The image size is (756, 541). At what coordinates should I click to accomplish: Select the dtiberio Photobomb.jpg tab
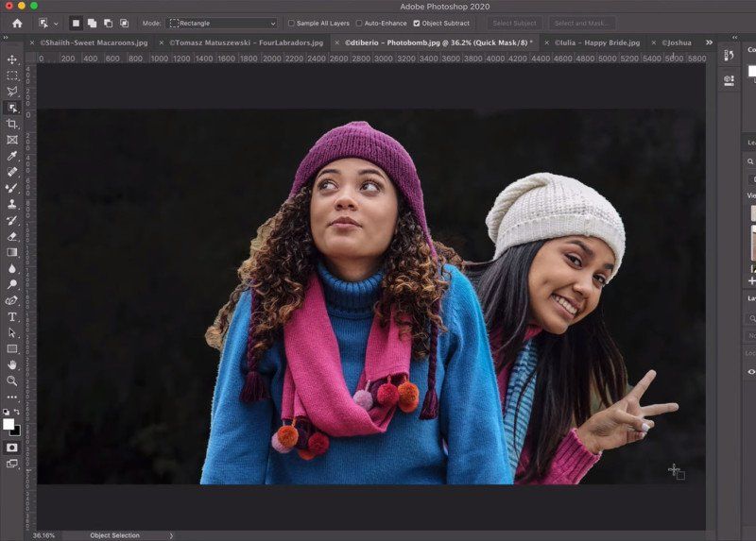pyautogui.click(x=438, y=42)
